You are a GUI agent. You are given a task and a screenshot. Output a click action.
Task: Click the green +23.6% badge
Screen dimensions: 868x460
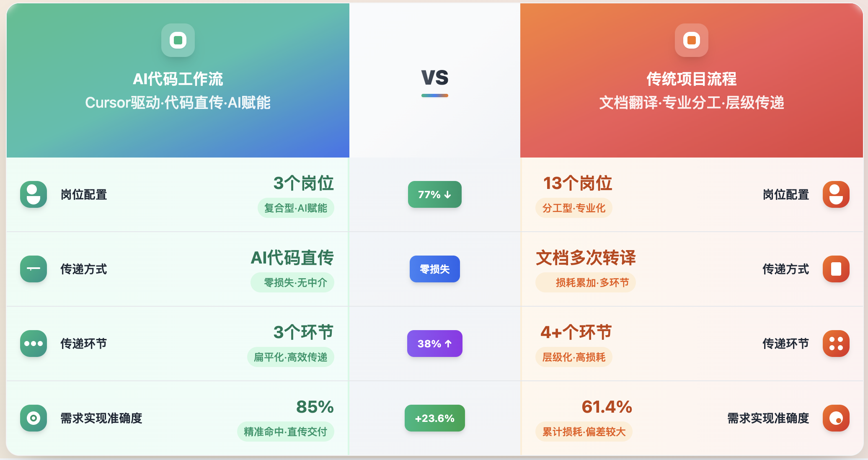435,418
